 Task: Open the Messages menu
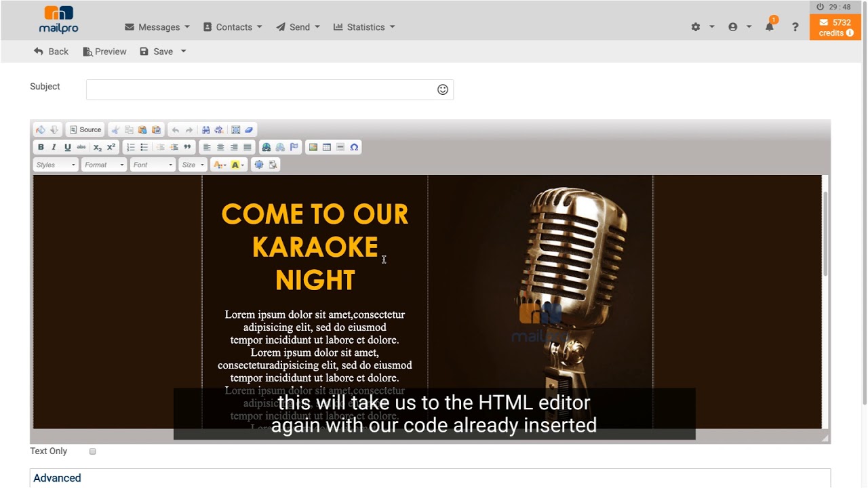(x=157, y=27)
